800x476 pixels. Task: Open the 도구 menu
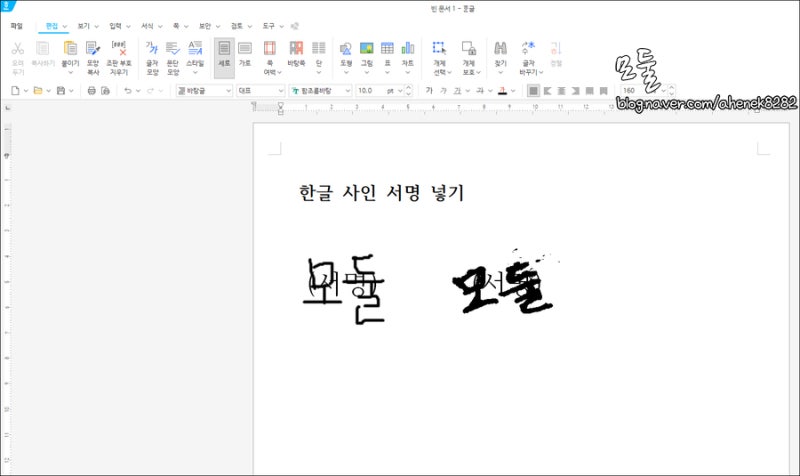tap(268, 26)
